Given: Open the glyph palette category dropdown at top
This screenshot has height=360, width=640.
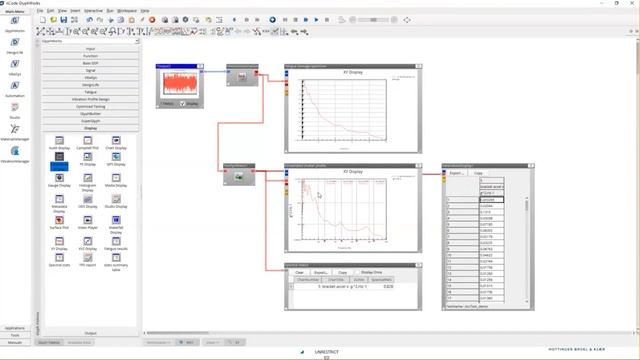Looking at the screenshot, I should click(x=137, y=41).
